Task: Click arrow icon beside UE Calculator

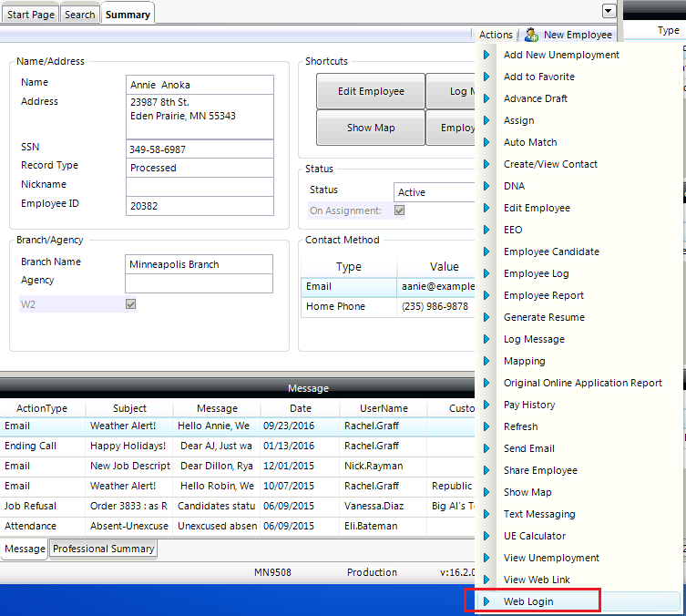Action: [x=486, y=536]
